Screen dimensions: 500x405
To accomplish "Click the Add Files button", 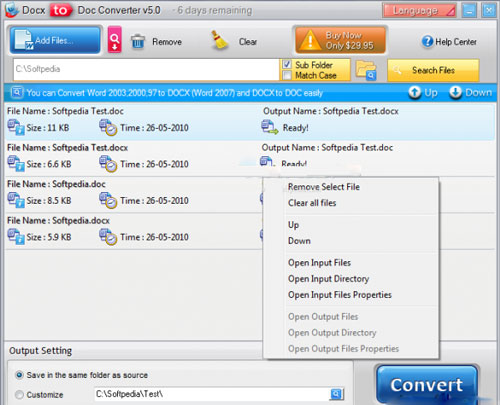I will pyautogui.click(x=55, y=40).
